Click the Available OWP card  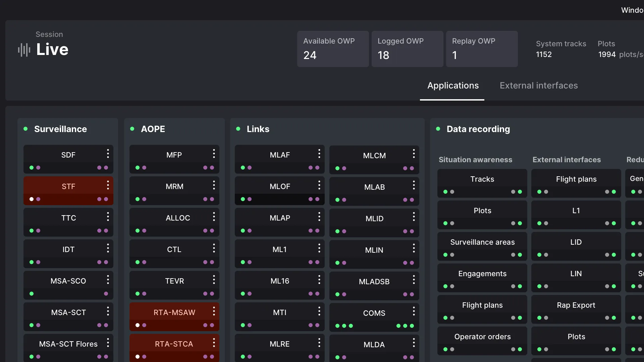pyautogui.click(x=332, y=49)
